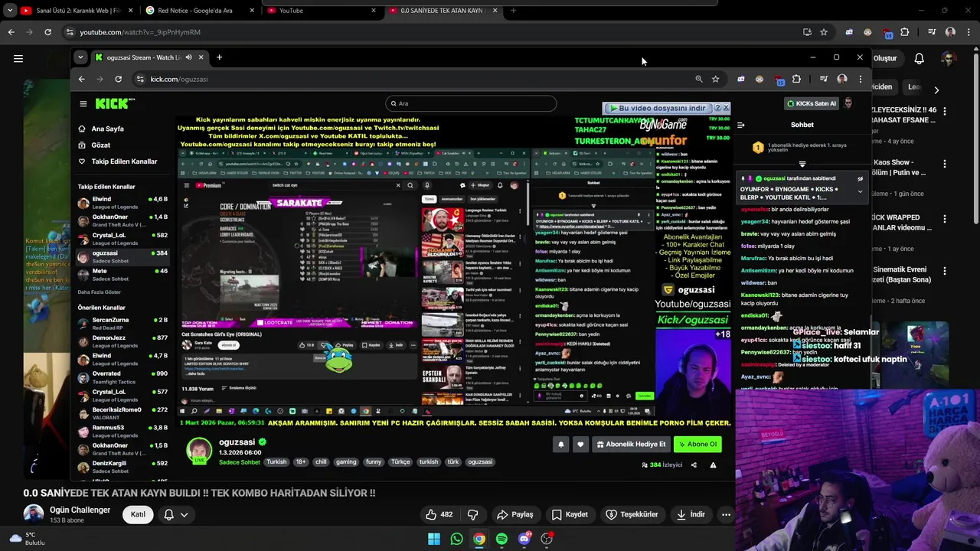
Task: Select the chill tag
Action: pos(321,462)
